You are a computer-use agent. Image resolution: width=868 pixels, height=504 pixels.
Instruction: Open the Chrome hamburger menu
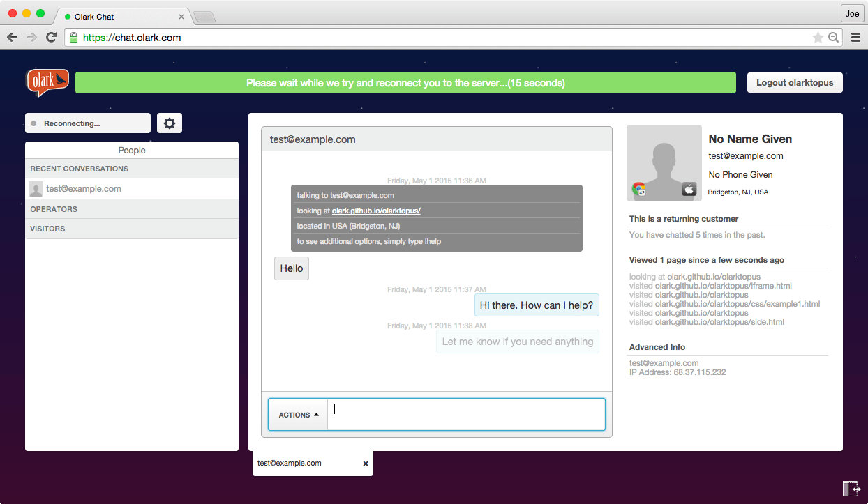click(x=855, y=38)
